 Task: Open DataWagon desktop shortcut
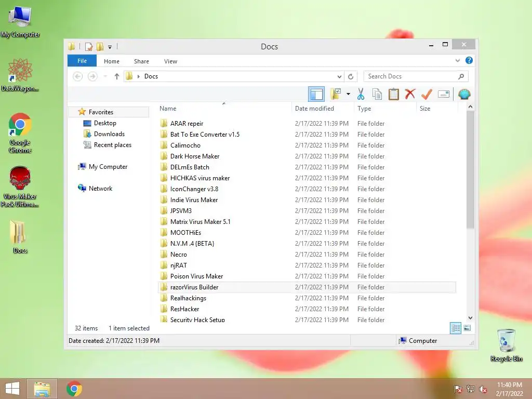coord(20,75)
